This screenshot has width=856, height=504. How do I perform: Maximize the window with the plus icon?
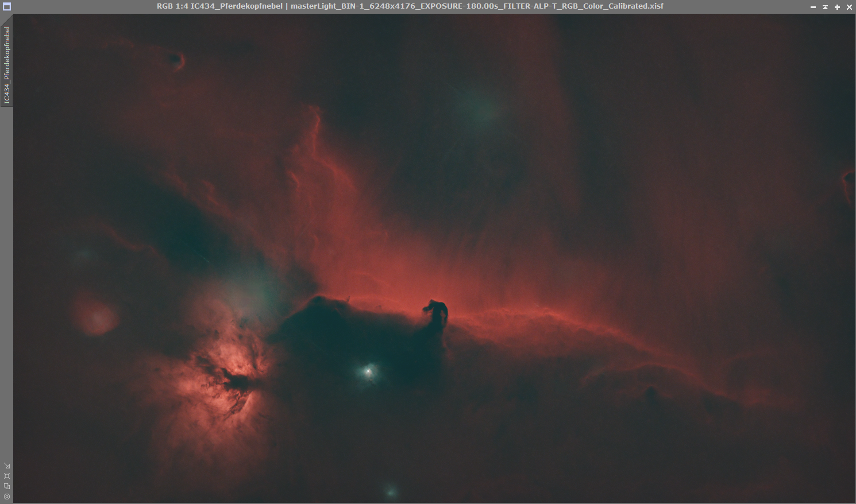pyautogui.click(x=837, y=7)
